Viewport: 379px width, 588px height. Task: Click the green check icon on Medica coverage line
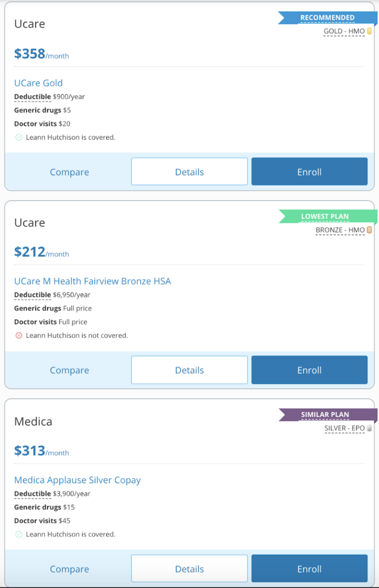click(x=18, y=534)
